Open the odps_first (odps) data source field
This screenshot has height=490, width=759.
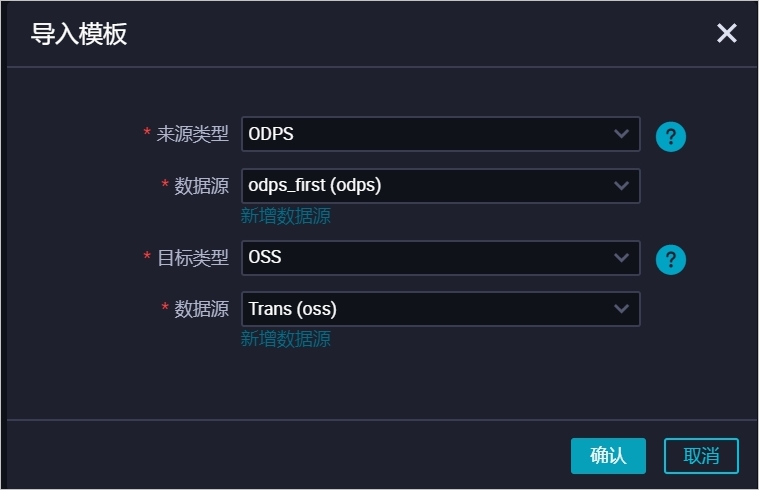click(x=440, y=186)
